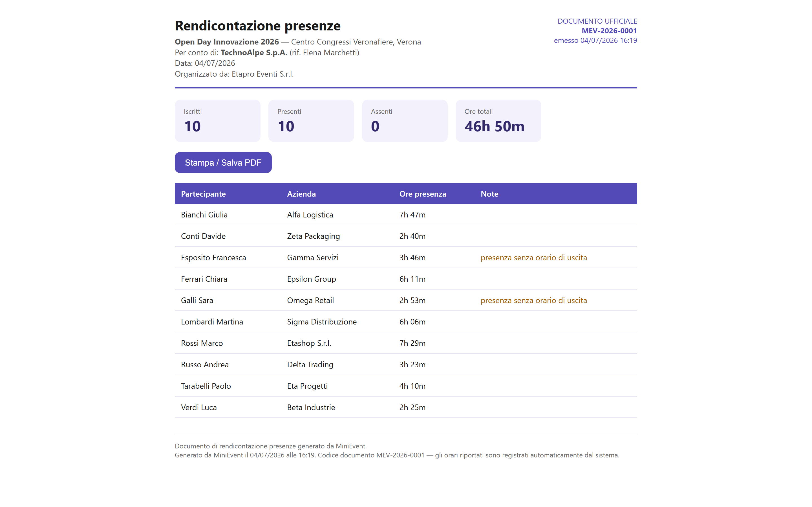
Task: Click the Ore totali 46h 50m card
Action: pos(498,121)
